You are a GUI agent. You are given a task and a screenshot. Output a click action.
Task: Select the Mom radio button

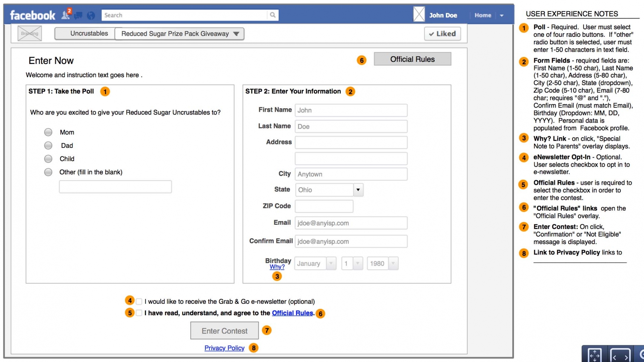coord(48,132)
